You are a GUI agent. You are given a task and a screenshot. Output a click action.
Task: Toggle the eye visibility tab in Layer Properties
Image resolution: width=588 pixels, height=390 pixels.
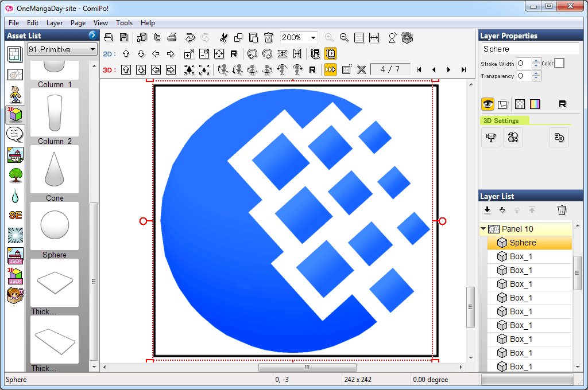pos(488,104)
